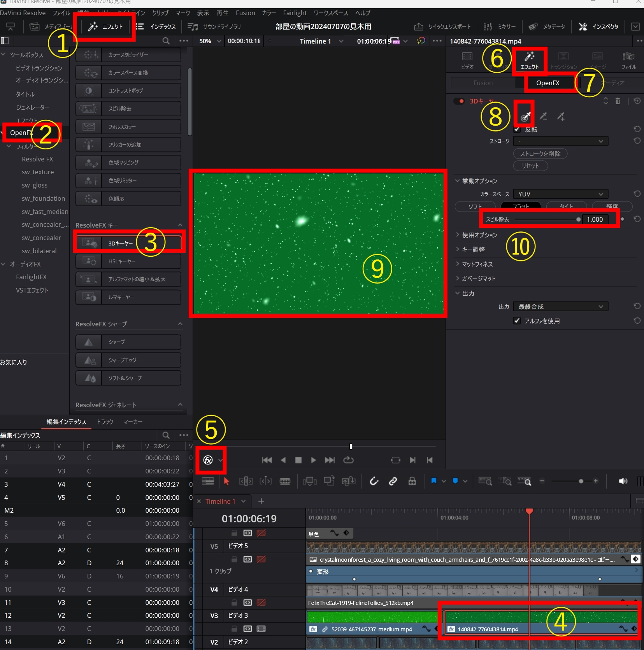The image size is (644, 650).
Task: Toggle loop playback button
Action: coord(348,460)
